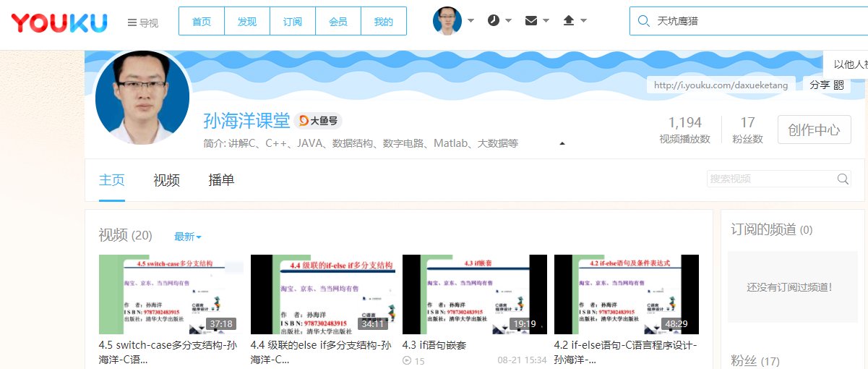Open the 4.2 if-else语句 video thumbnail
Viewport: 868px width, 369px height.
point(626,294)
